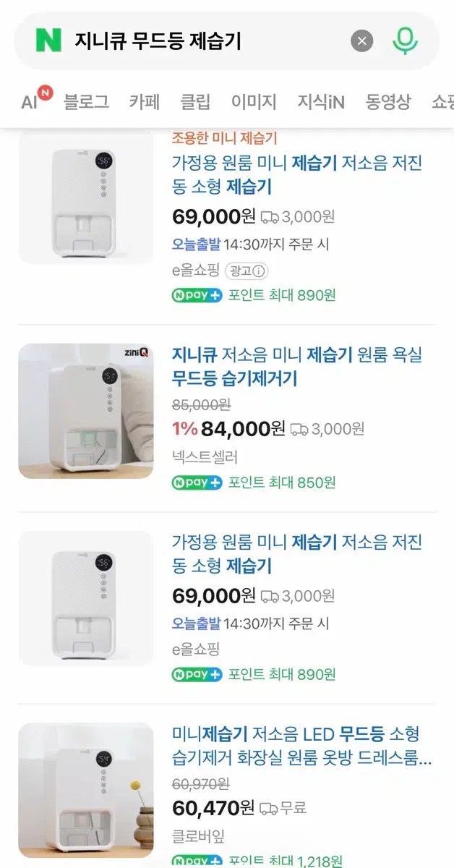Open the 지니큐 저소음 미니 제습기 product link
The width and height of the screenshot is (454, 868).
tap(297, 366)
